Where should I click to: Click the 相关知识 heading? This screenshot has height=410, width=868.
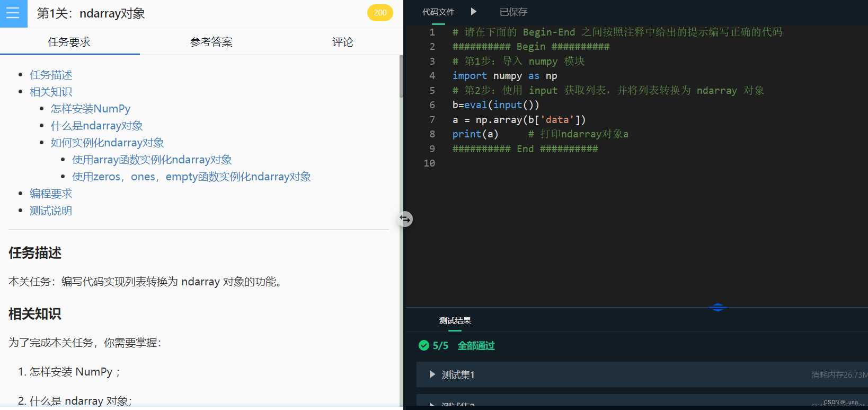tap(35, 314)
